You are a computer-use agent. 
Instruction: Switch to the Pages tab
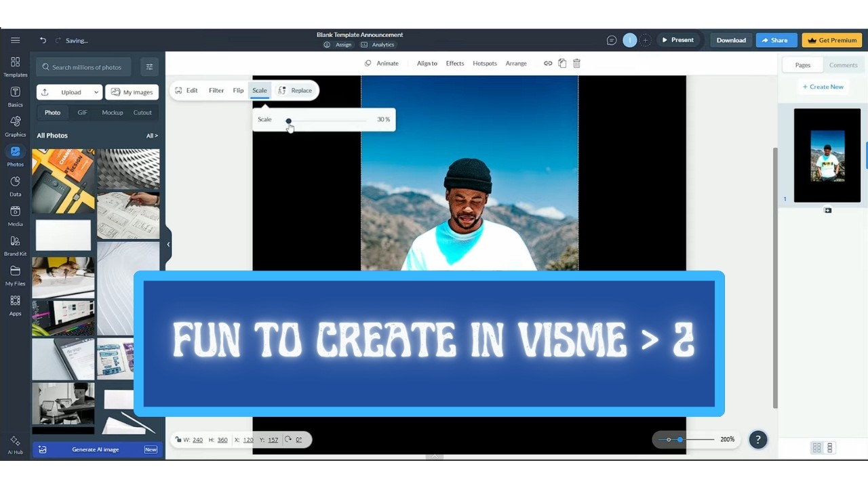pos(803,65)
